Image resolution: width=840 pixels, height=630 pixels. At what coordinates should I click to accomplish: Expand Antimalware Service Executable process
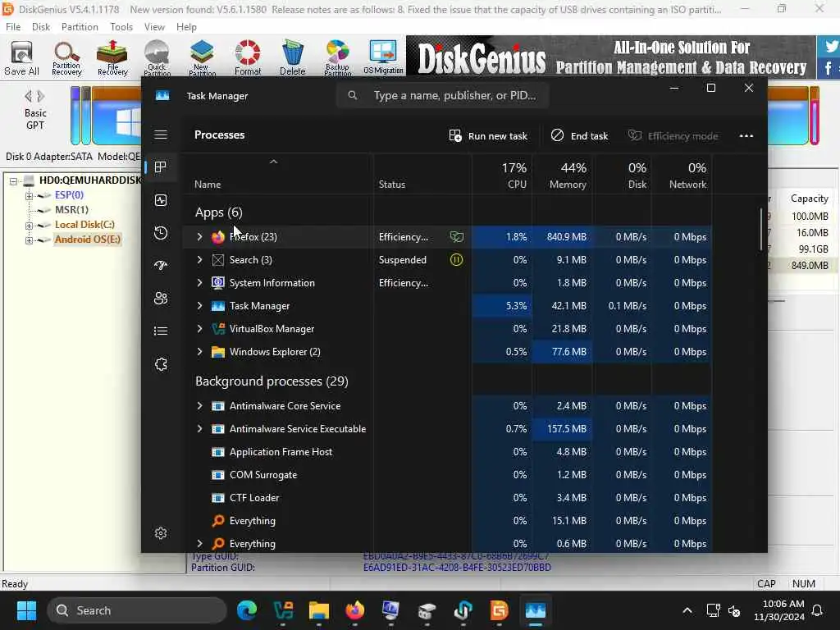coord(199,429)
